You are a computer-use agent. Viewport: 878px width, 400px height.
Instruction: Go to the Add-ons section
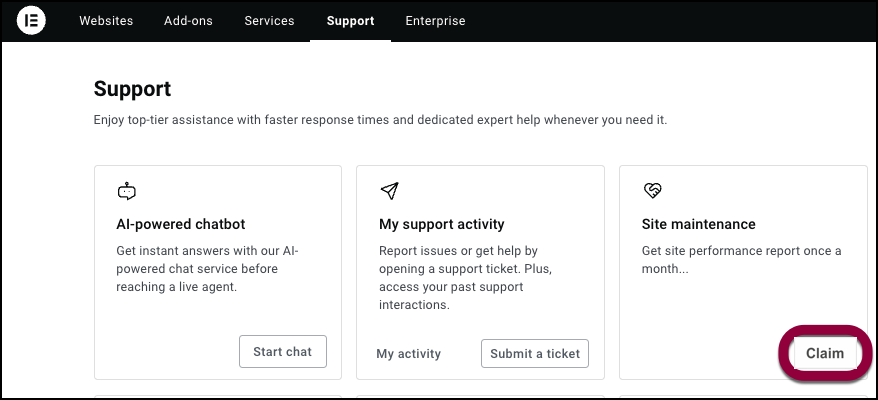click(x=188, y=21)
